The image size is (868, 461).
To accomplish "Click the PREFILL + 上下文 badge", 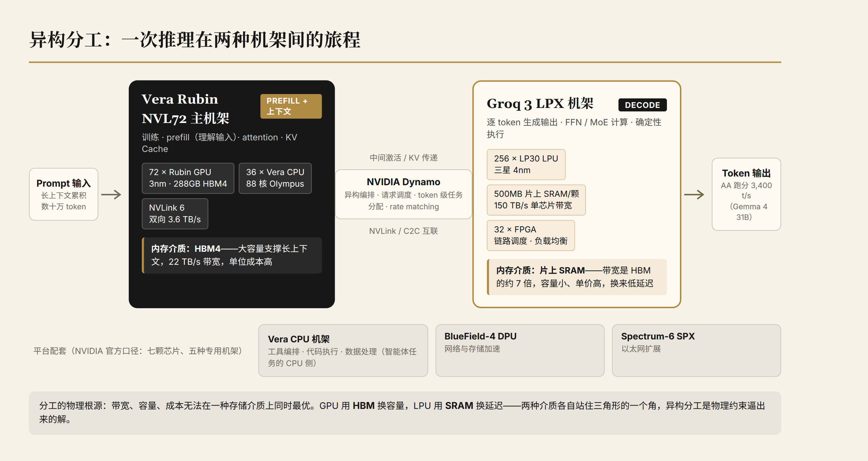I will click(291, 106).
